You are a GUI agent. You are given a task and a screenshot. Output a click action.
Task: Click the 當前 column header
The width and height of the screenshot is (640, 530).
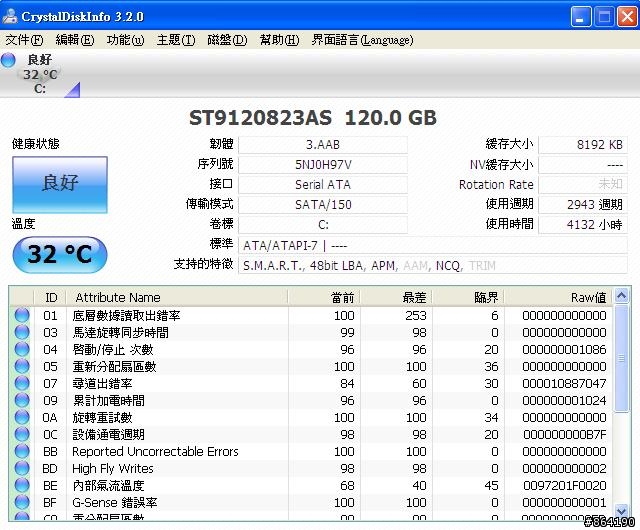point(324,298)
